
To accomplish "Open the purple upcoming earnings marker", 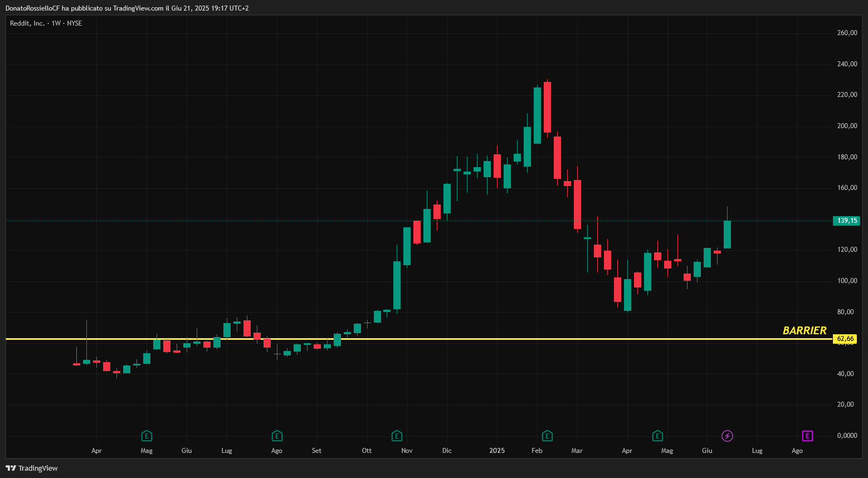I will coord(807,436).
